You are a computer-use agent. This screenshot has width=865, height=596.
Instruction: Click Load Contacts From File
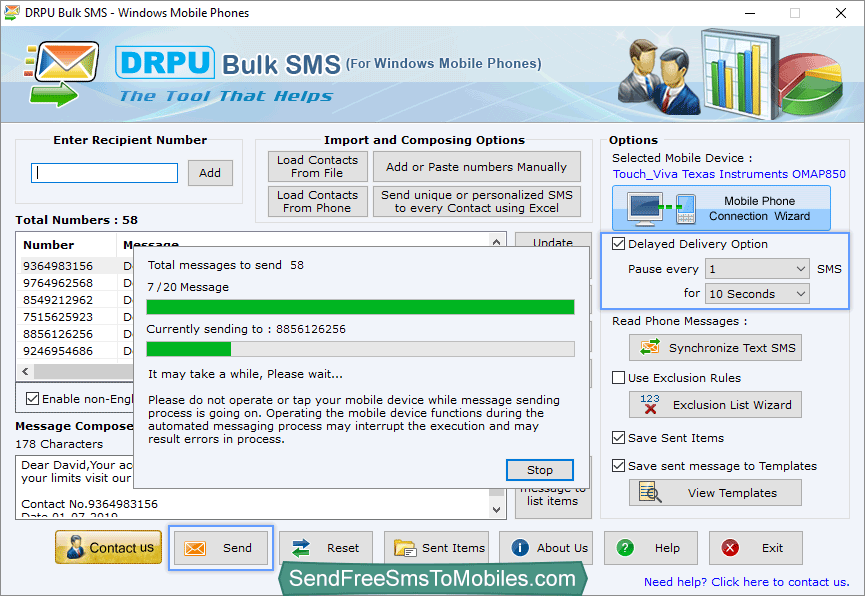click(317, 166)
